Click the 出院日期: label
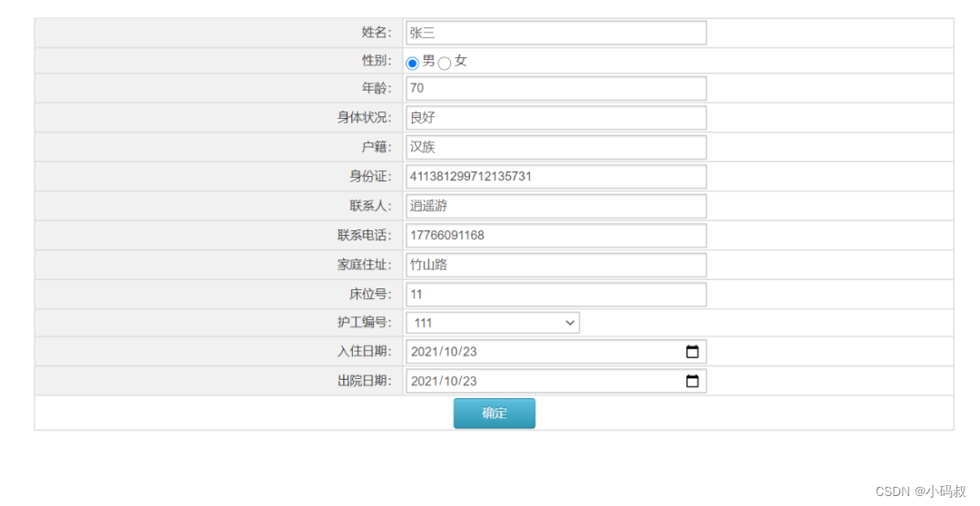980x506 pixels. pos(365,381)
